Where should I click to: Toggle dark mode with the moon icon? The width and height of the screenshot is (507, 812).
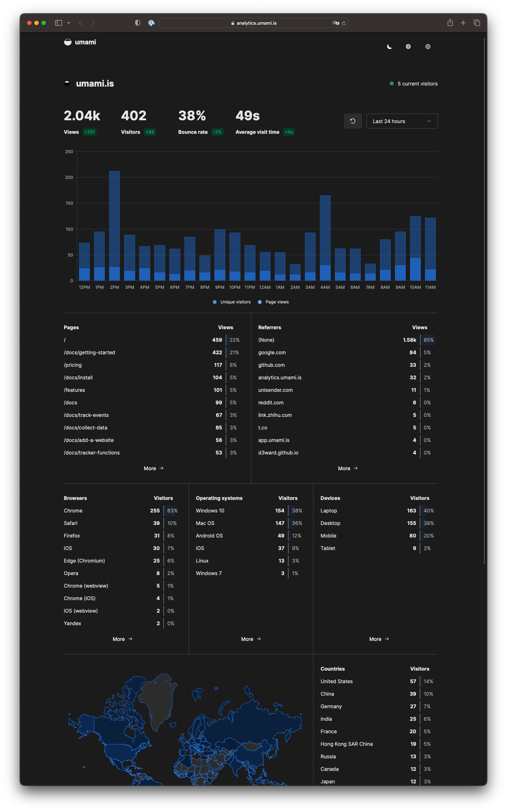(389, 47)
